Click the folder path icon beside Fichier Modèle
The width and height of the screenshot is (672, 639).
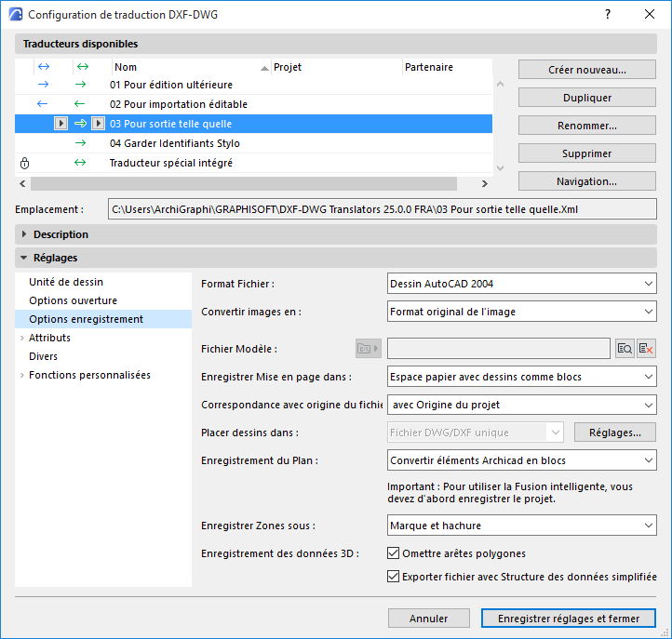point(369,349)
